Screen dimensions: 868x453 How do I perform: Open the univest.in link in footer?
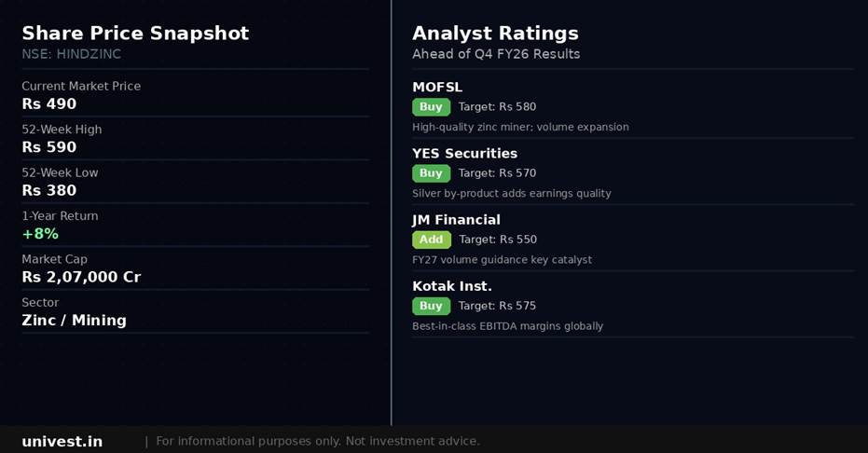click(x=62, y=441)
